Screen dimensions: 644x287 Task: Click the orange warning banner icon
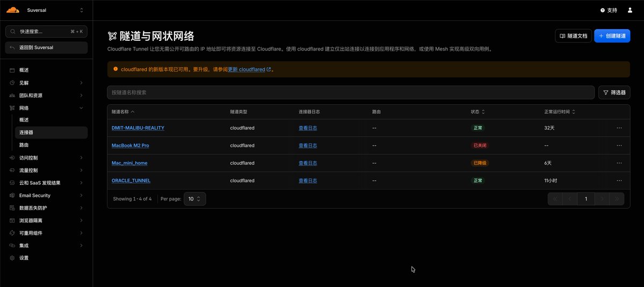pyautogui.click(x=115, y=69)
